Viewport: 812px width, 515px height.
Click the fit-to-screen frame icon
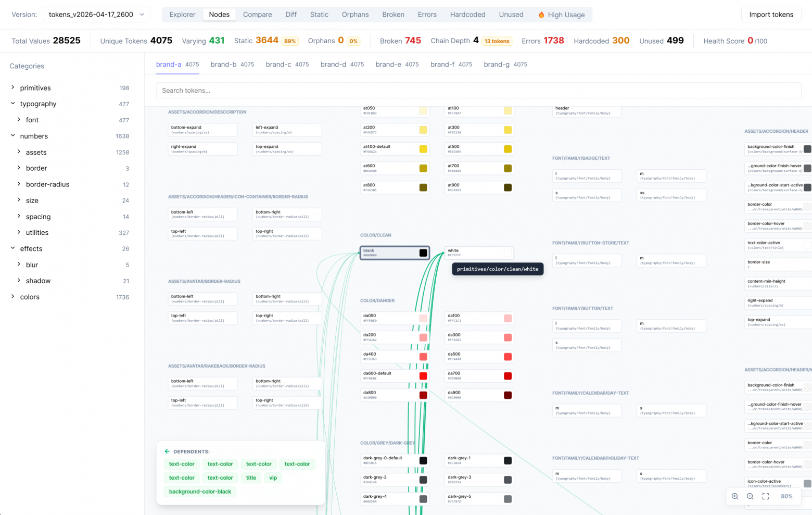tap(765, 496)
